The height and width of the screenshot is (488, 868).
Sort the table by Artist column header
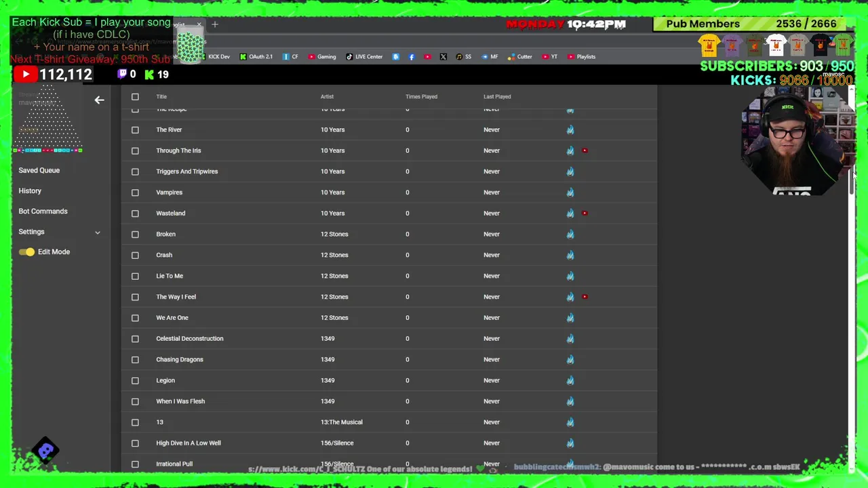point(327,97)
